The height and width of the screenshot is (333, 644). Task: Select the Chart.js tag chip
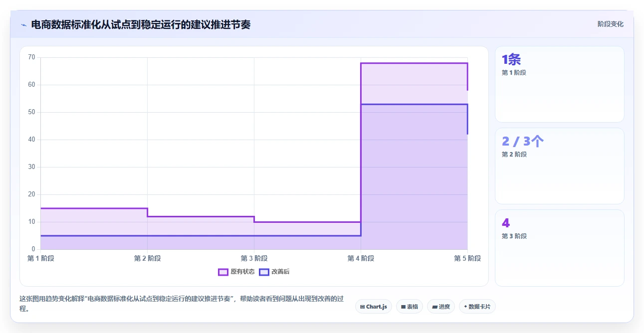[x=374, y=307]
